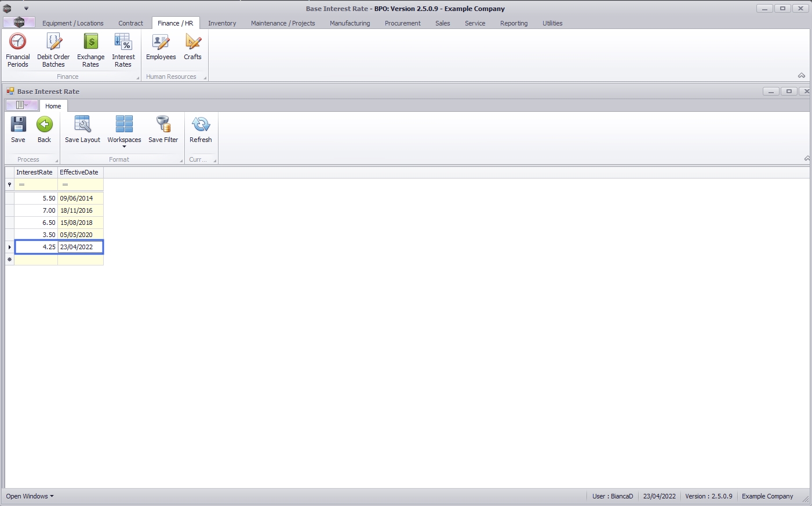812x506 pixels.
Task: Select the Home tab
Action: coord(53,106)
